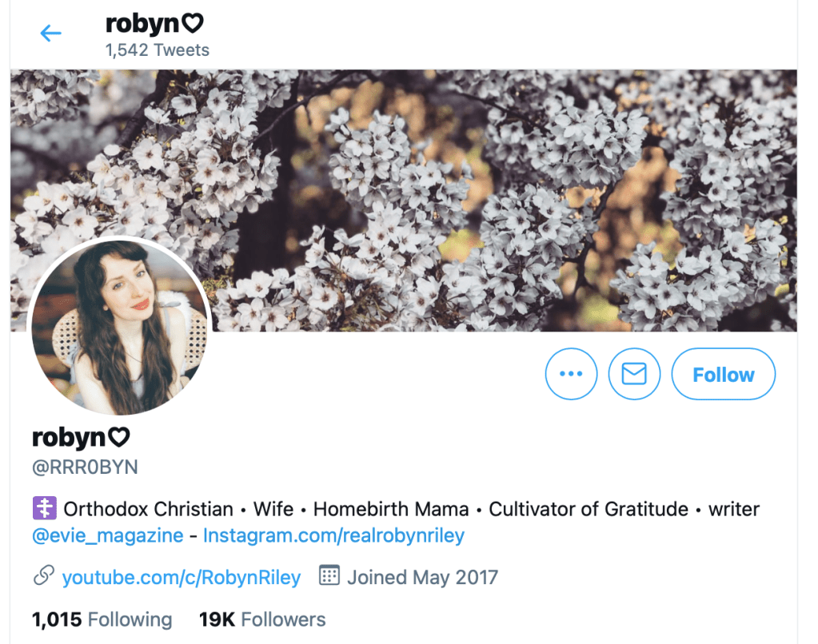Click the @RRR0BYN handle text
This screenshot has height=644, width=818.
pos(85,467)
